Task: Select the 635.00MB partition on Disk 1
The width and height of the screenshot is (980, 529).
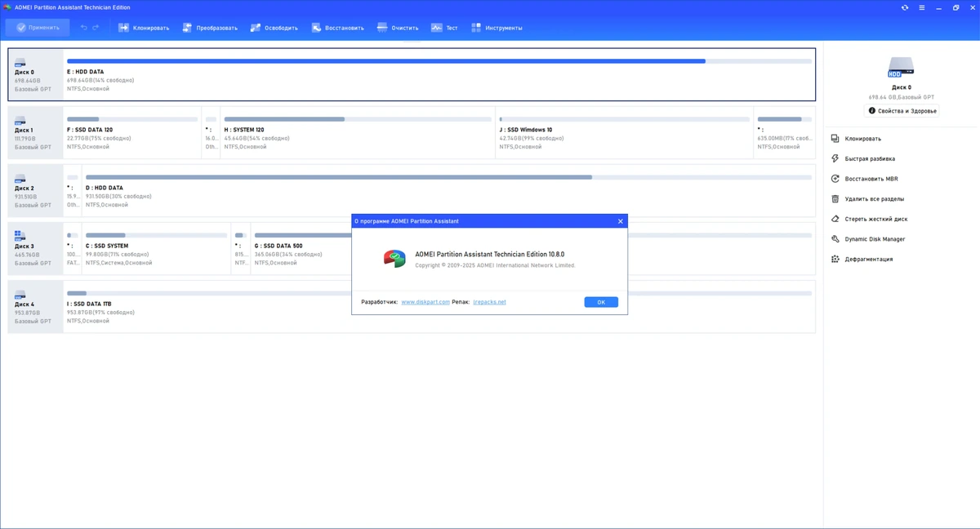Action: 785,132
